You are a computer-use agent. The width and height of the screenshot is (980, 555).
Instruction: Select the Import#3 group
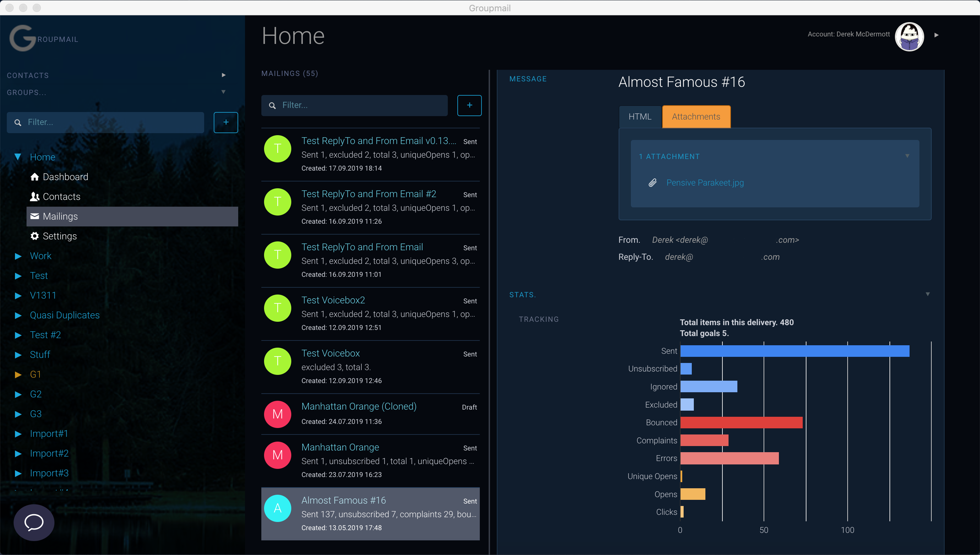(x=49, y=473)
